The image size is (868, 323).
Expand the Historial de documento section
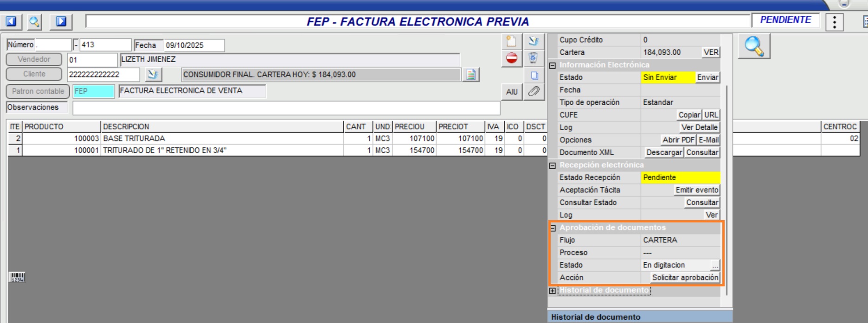point(553,291)
